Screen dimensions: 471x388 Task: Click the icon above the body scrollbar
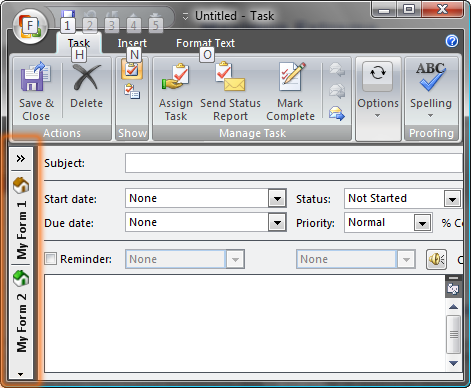453,289
